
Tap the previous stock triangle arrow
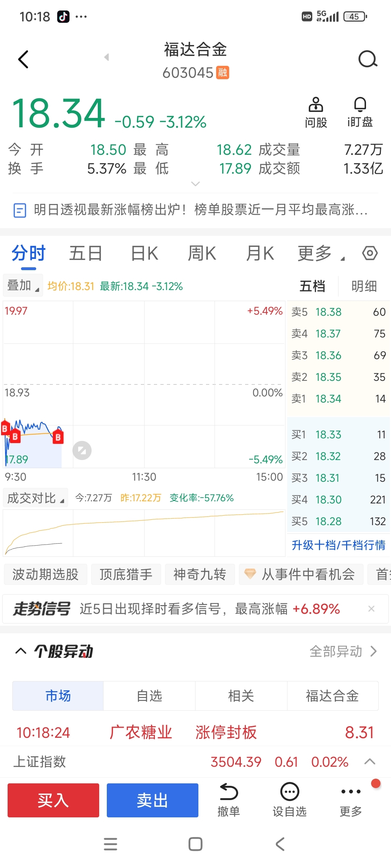(106, 57)
